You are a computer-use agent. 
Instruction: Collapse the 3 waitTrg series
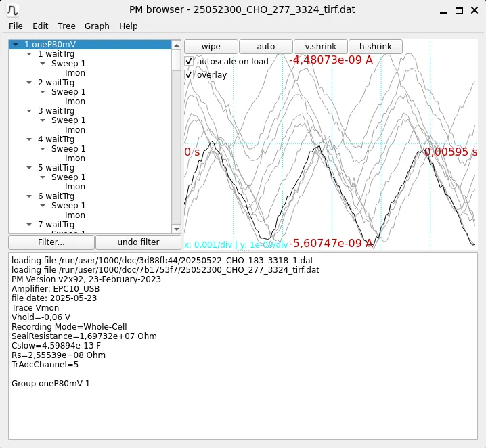click(29, 111)
